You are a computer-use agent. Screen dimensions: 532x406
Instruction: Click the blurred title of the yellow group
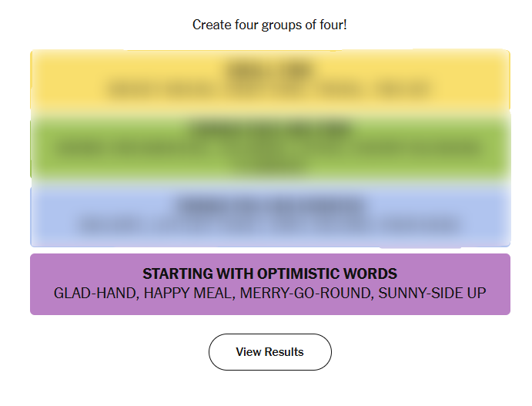(269, 71)
